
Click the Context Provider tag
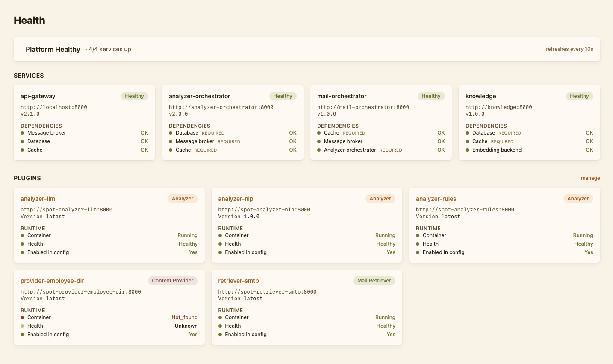tap(173, 281)
